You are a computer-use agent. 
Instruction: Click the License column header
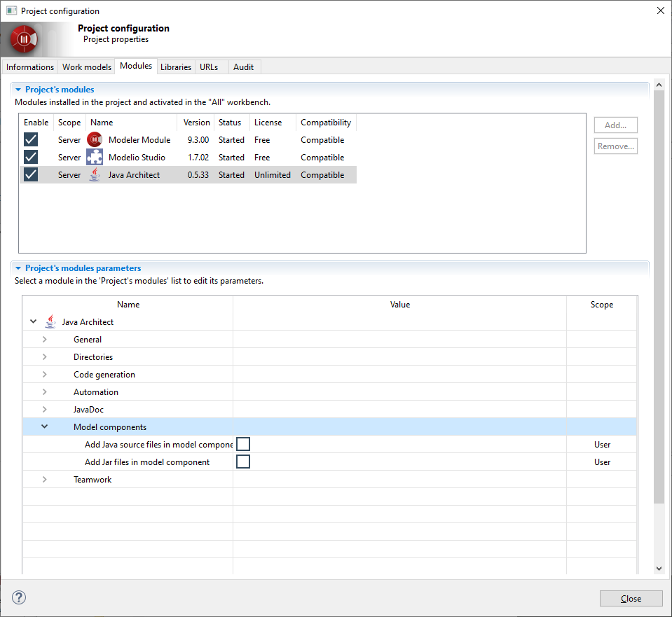273,123
